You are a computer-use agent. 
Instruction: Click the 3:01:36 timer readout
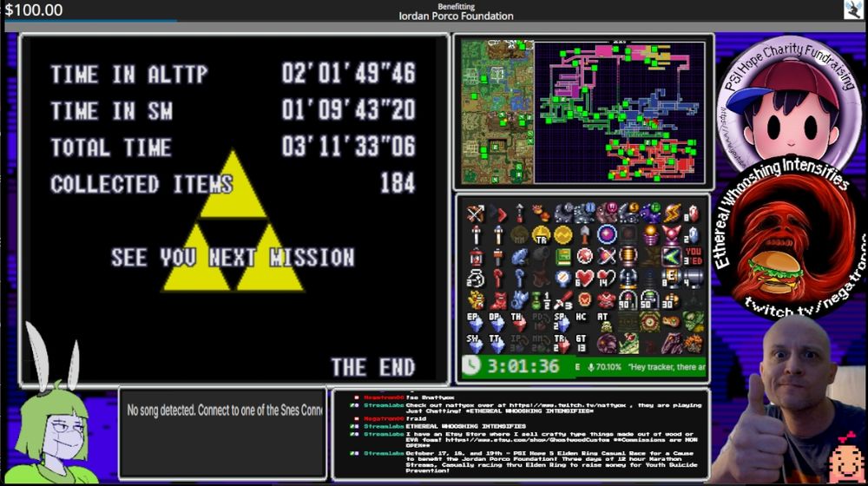522,366
